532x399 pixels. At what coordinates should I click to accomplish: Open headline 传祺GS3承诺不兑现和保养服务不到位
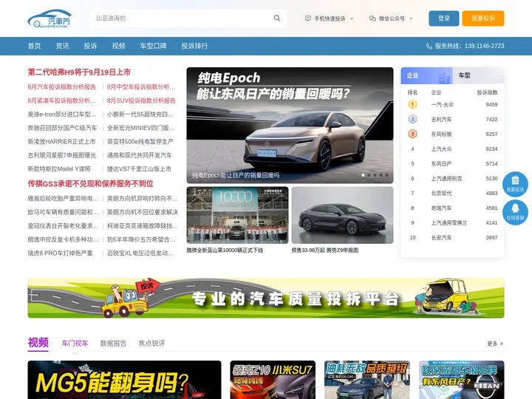[x=91, y=184]
